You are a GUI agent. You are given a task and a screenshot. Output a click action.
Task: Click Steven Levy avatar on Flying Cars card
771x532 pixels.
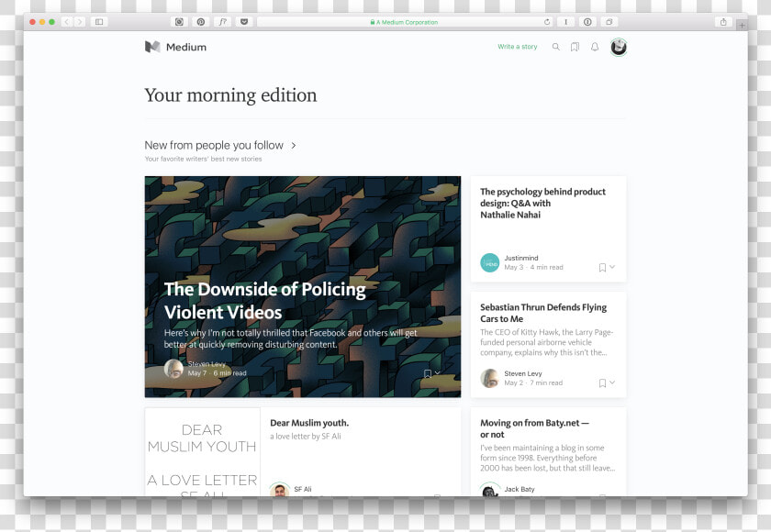click(490, 378)
